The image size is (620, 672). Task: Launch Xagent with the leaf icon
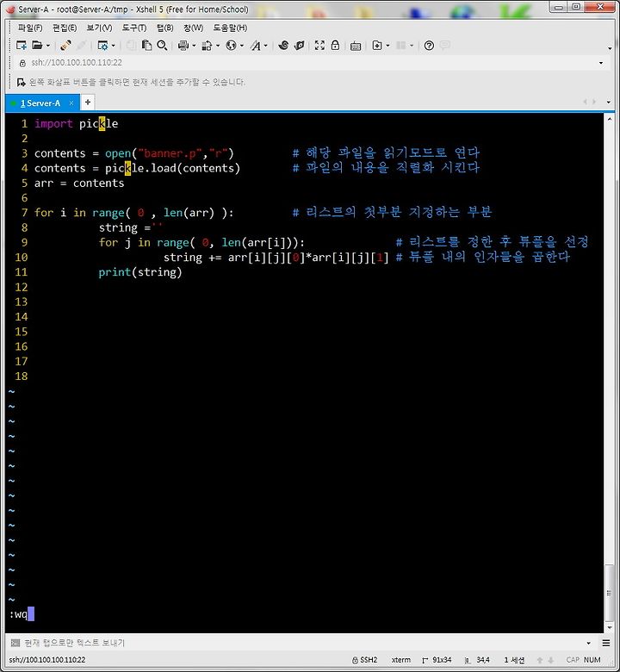300,45
